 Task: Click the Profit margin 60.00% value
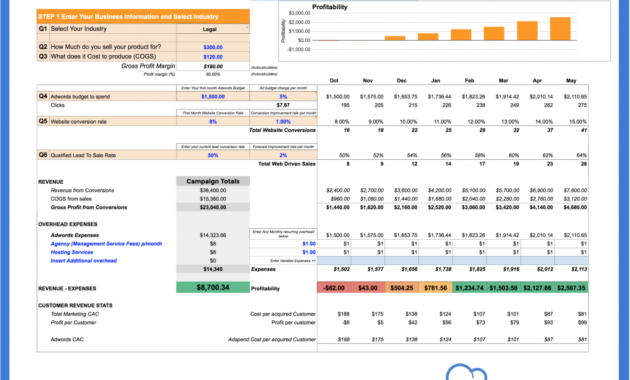click(x=213, y=74)
